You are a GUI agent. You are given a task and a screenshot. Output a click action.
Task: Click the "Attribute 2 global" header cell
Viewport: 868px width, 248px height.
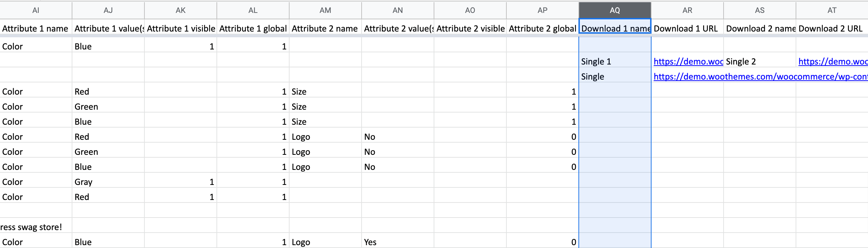[542, 29]
